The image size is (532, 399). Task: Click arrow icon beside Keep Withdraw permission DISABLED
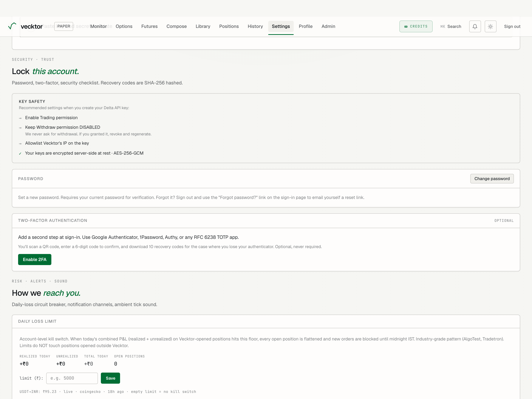tap(20, 128)
